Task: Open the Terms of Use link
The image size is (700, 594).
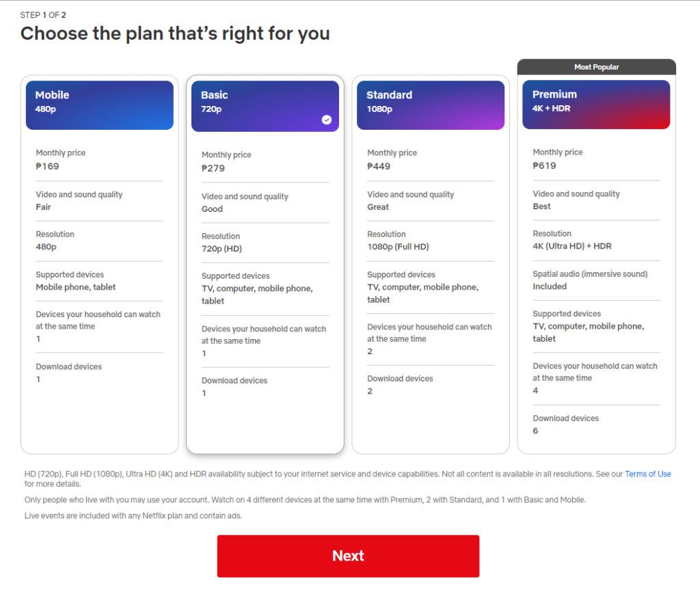Action: click(x=647, y=474)
